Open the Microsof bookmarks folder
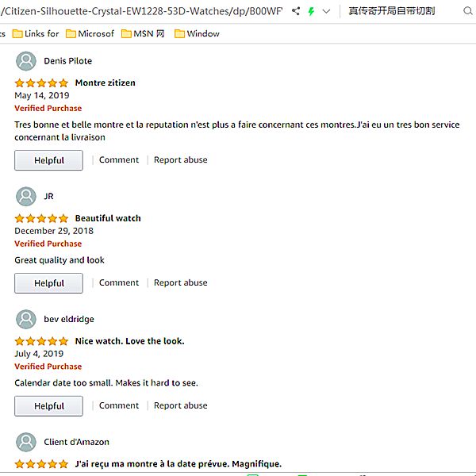 click(x=90, y=33)
